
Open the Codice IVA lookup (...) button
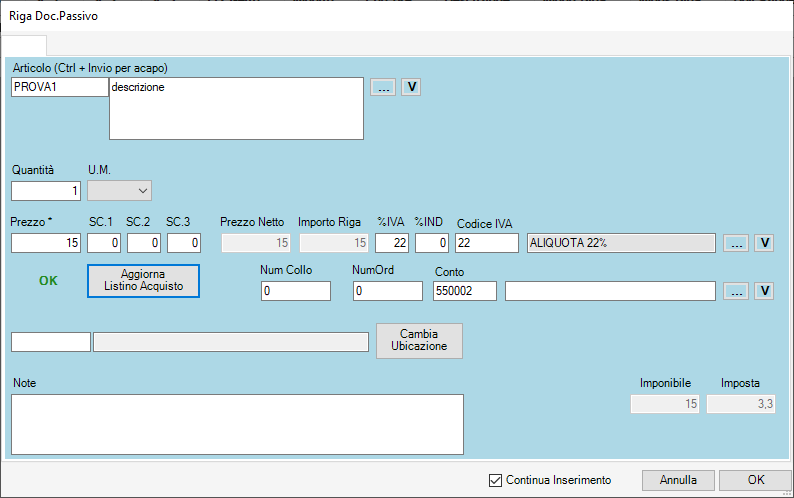pos(735,243)
